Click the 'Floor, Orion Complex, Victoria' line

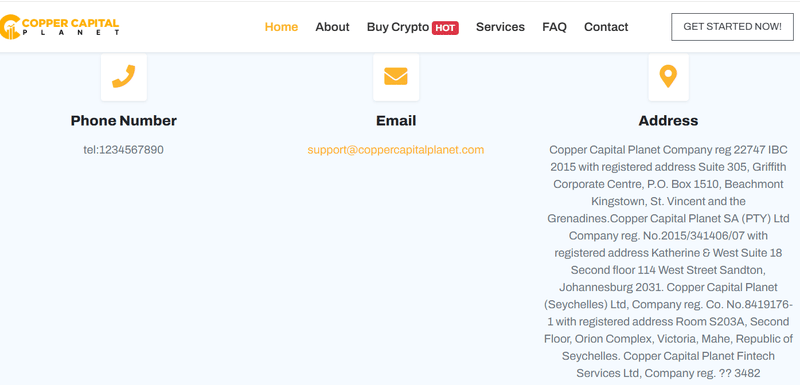(668, 339)
